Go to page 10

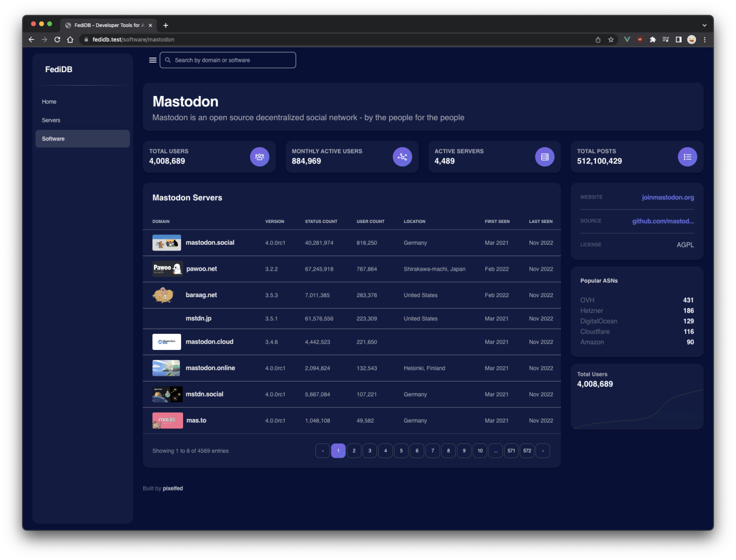(x=480, y=451)
